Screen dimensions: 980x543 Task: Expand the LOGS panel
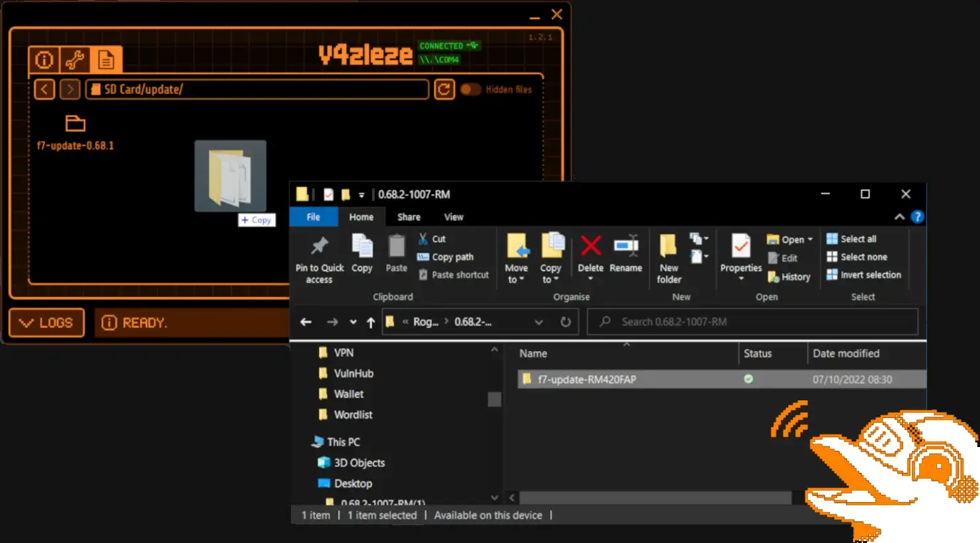coord(46,323)
